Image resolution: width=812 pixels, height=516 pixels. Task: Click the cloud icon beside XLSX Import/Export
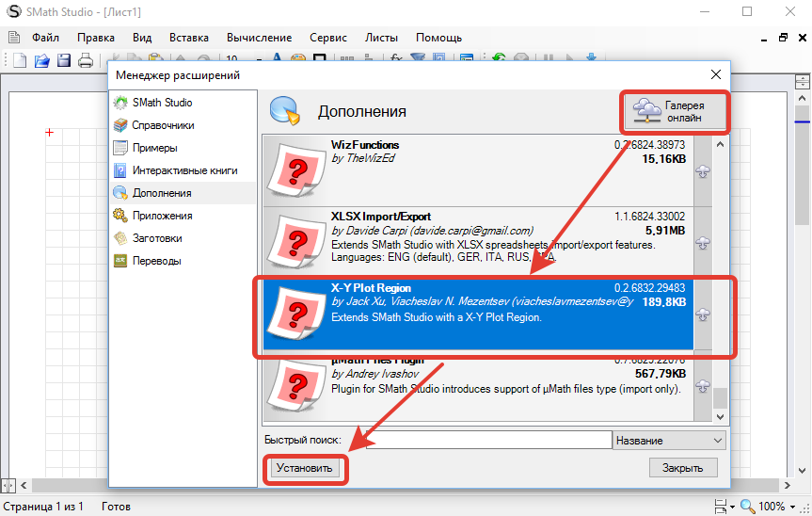coord(702,243)
